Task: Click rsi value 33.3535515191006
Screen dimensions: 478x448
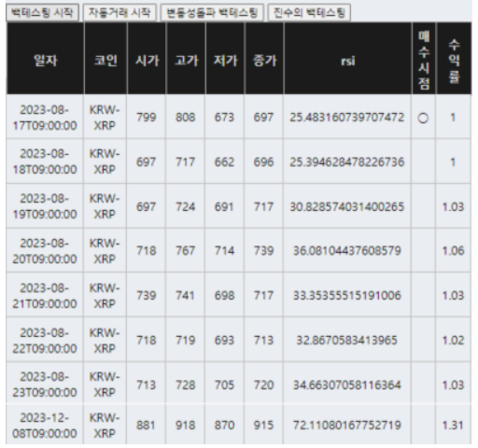Action: coord(347,295)
